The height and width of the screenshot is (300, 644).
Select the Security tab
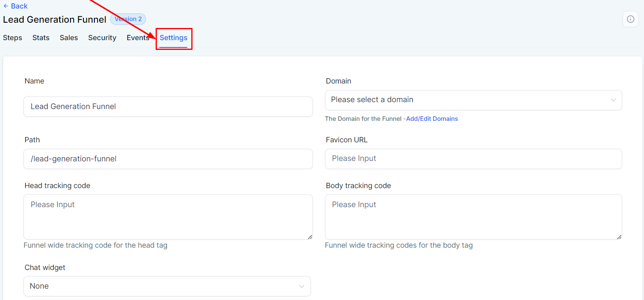(x=102, y=38)
